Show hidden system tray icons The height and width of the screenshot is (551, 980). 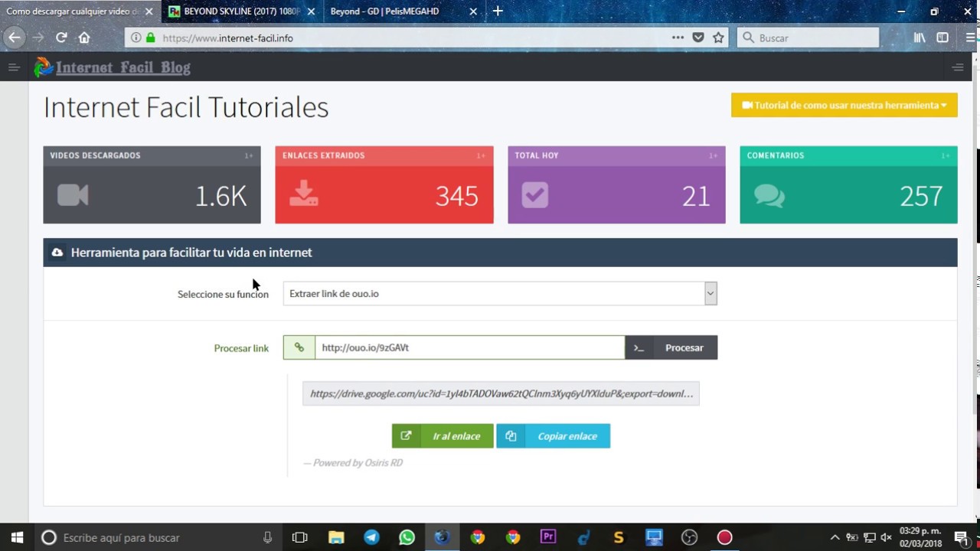[x=835, y=538]
